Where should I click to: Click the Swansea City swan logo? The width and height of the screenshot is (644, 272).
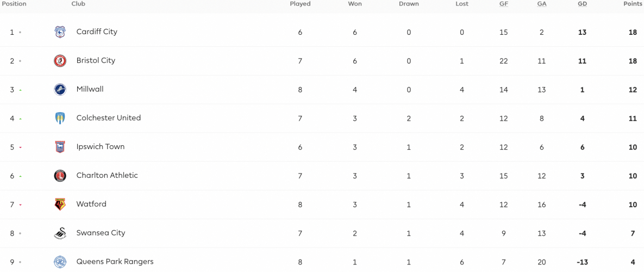click(60, 233)
